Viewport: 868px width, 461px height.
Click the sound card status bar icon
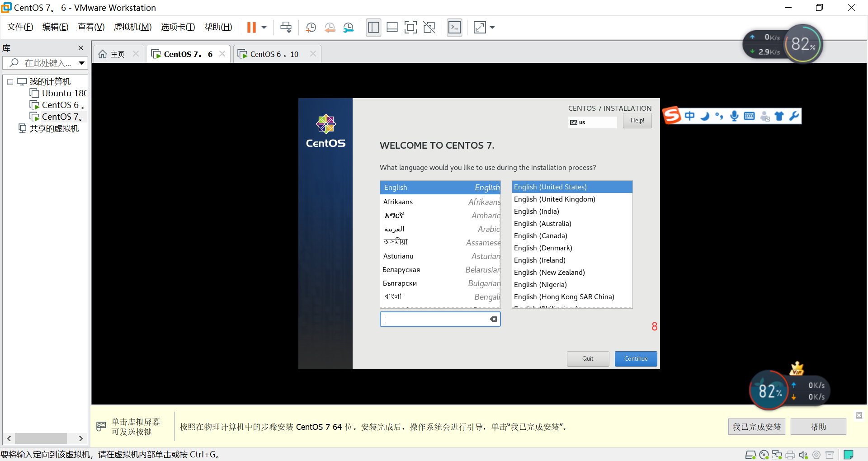point(803,455)
